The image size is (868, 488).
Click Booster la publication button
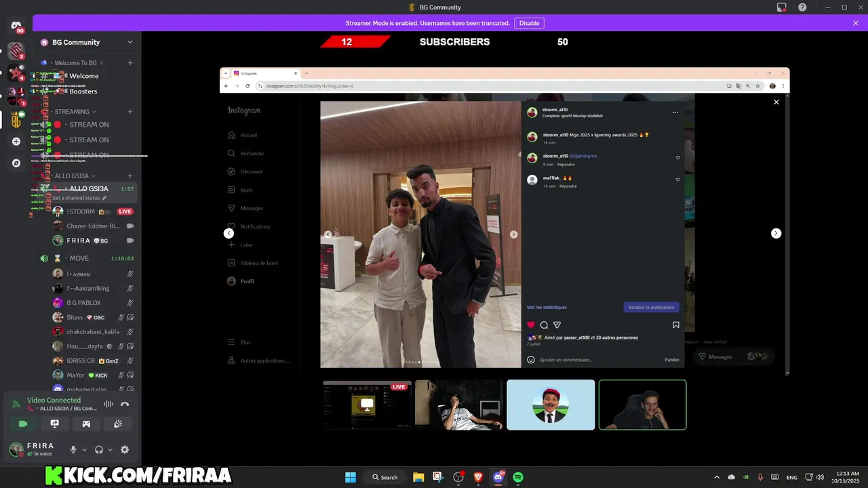651,307
